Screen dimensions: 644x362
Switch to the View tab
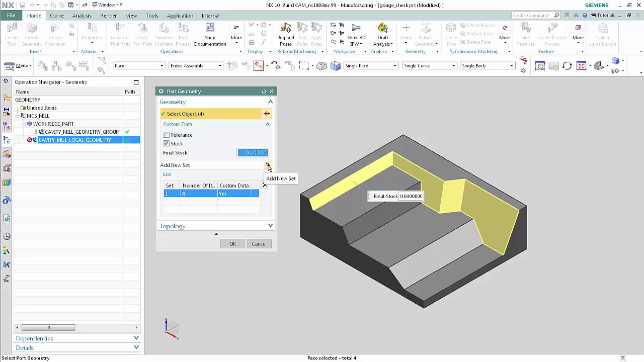pyautogui.click(x=131, y=16)
